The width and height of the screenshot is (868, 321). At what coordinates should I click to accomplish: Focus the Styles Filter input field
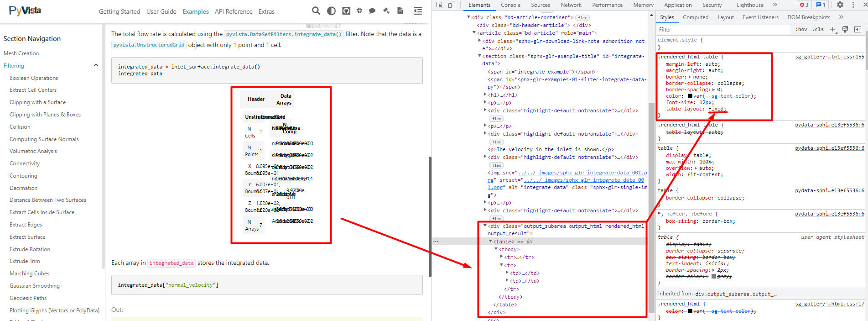(x=723, y=29)
